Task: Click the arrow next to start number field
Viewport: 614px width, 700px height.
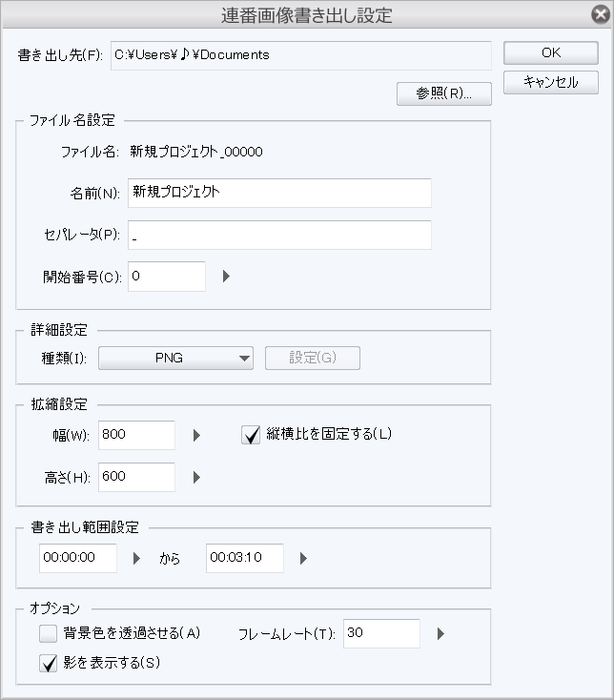Action: [x=227, y=277]
